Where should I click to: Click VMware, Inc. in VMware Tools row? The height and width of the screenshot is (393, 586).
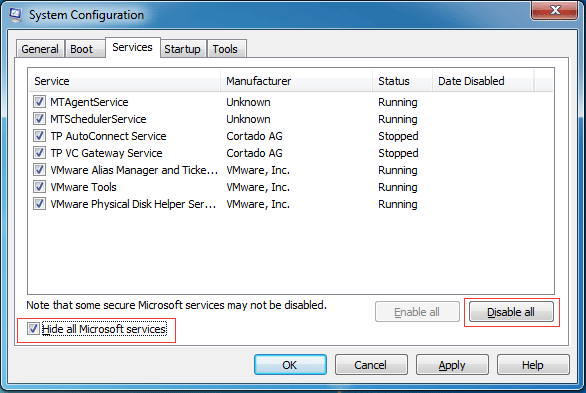[258, 187]
